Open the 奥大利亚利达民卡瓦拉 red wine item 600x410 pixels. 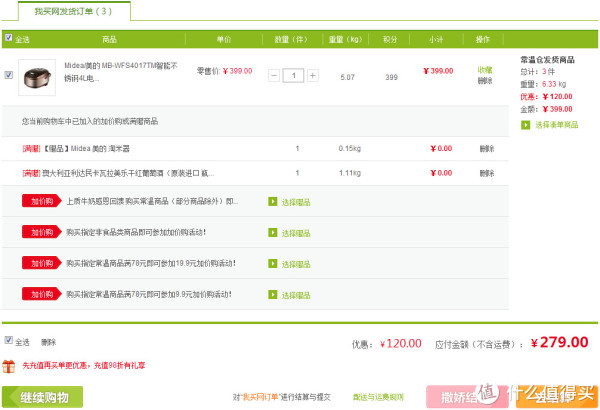pyautogui.click(x=128, y=173)
